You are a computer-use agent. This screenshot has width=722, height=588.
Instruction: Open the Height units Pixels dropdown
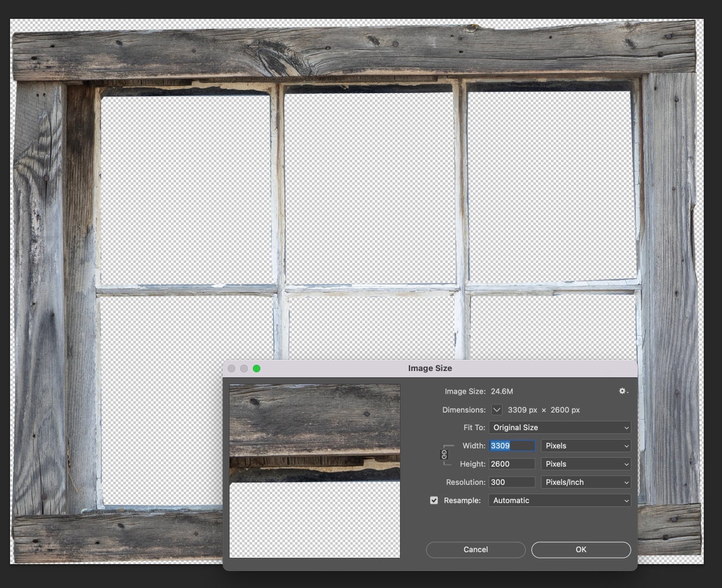click(585, 464)
